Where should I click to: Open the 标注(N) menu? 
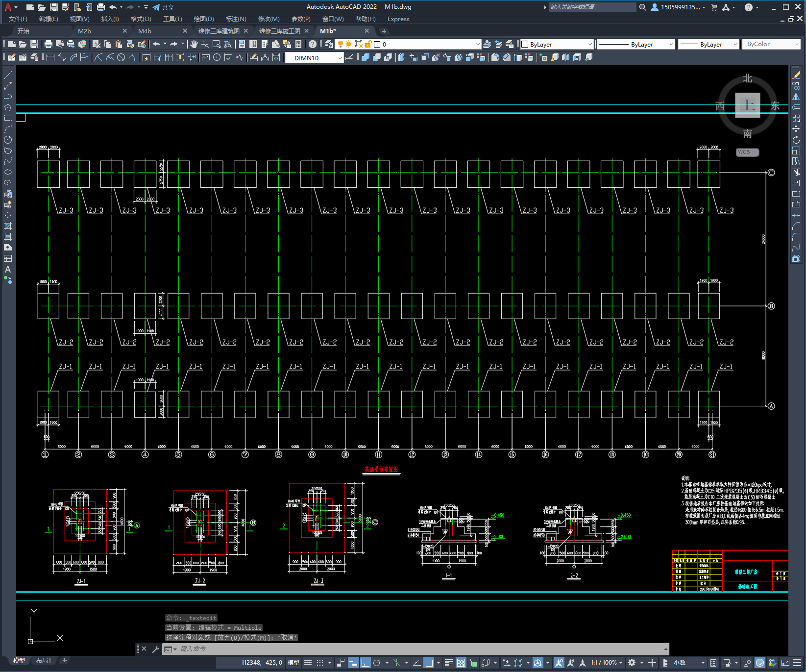pyautogui.click(x=236, y=19)
